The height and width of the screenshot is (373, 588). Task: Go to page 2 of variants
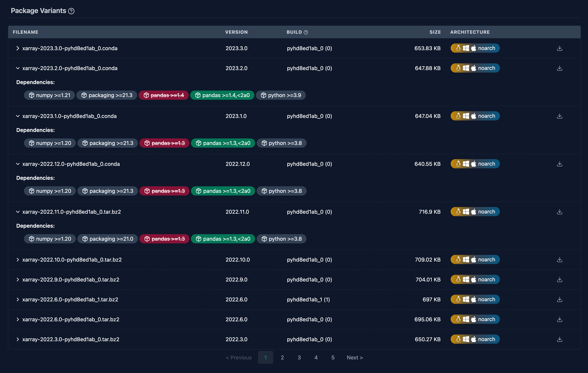pos(282,357)
